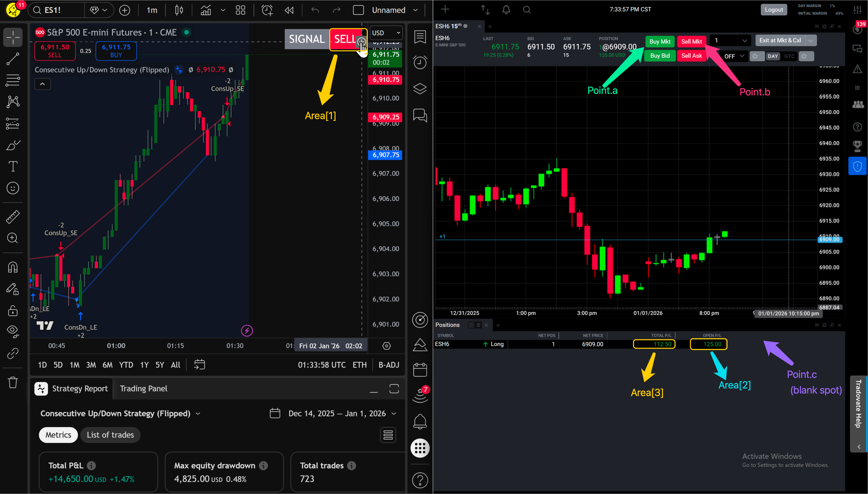Switch to the List of trades tab
The height and width of the screenshot is (494, 868).
coord(110,435)
